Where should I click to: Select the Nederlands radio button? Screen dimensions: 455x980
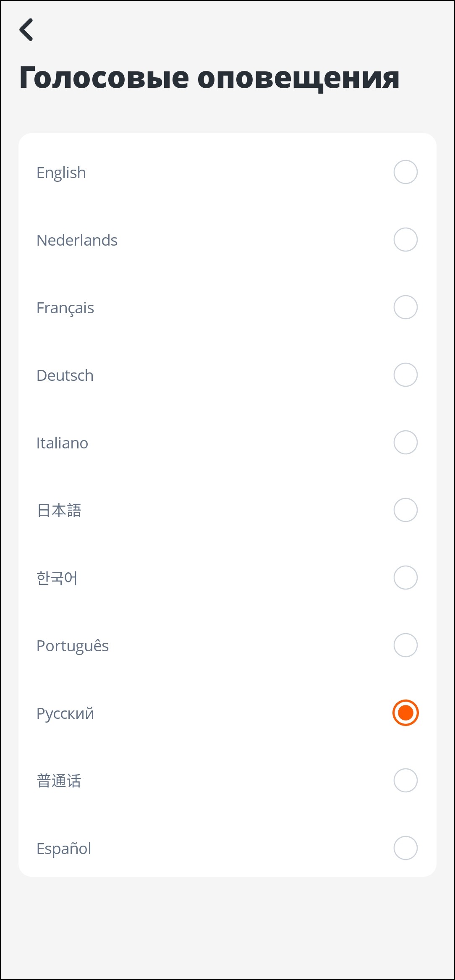coord(405,240)
